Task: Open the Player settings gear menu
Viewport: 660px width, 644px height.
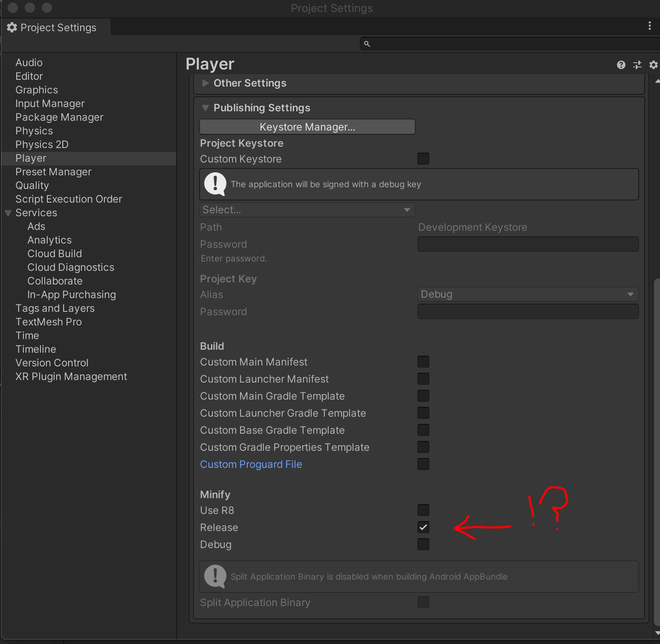Action: click(653, 65)
